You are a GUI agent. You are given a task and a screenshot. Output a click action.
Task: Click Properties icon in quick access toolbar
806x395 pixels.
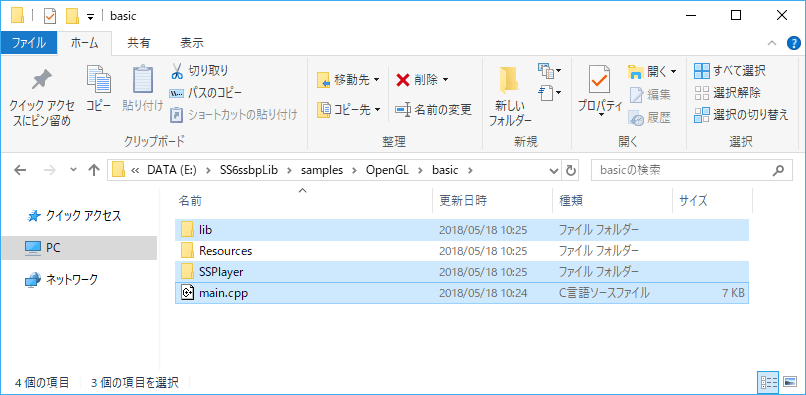50,16
